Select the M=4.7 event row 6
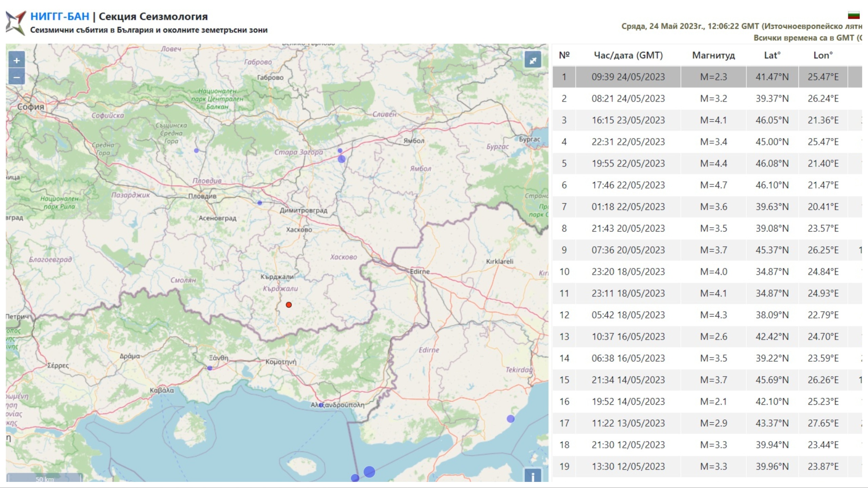This screenshot has width=868, height=488. (707, 185)
